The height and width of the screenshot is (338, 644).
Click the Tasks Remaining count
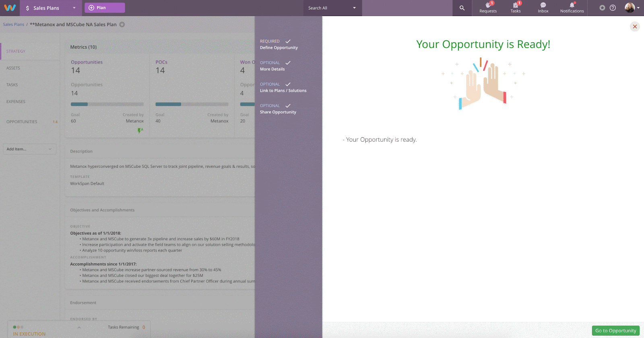[144, 328]
